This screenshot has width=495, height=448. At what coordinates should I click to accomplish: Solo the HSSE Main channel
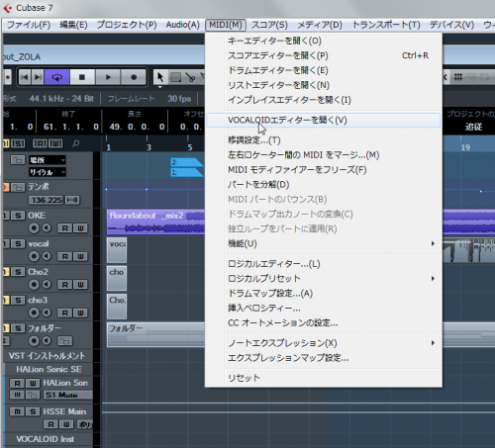(33, 411)
